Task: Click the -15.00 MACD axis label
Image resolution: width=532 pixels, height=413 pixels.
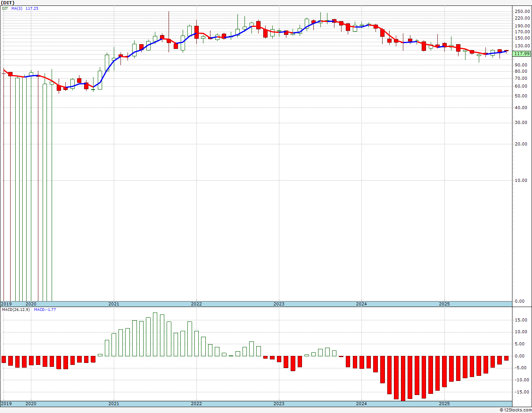Action: click(523, 392)
